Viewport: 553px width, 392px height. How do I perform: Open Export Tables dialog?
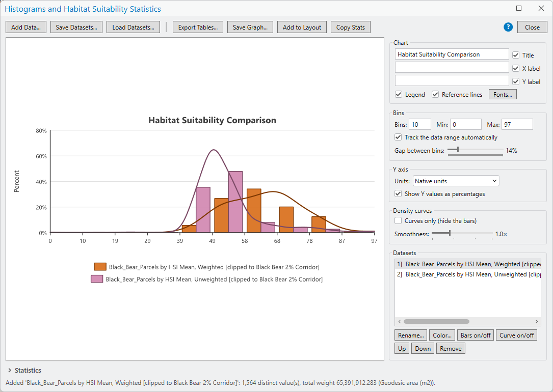pyautogui.click(x=198, y=27)
